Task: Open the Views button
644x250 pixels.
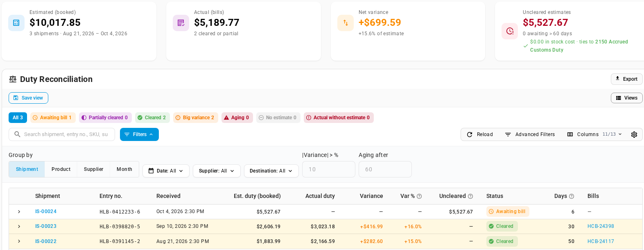Action: 627,98
